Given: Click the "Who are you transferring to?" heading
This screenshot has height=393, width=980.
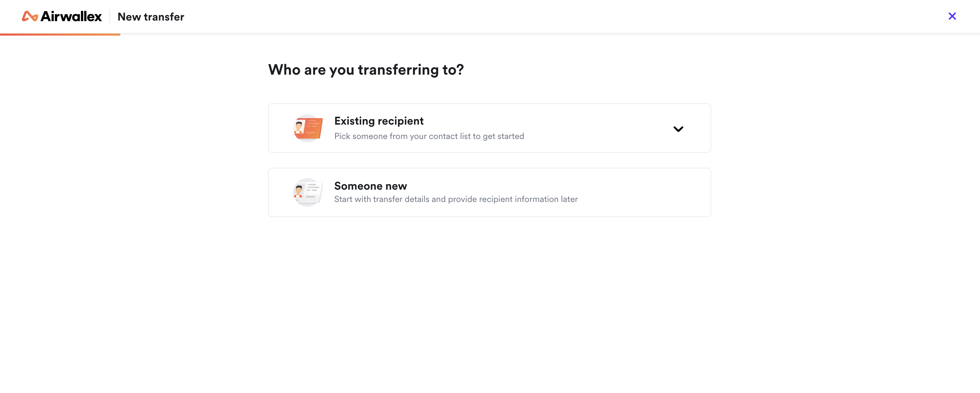Looking at the screenshot, I should pyautogui.click(x=366, y=70).
